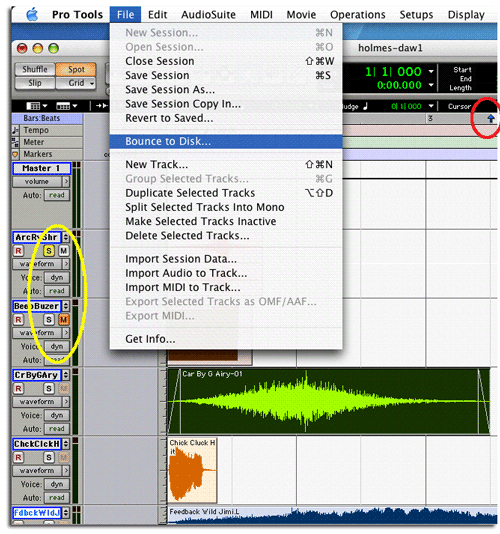This screenshot has width=500, height=534.
Task: Click the Pro Tools application menu
Action: (77, 15)
